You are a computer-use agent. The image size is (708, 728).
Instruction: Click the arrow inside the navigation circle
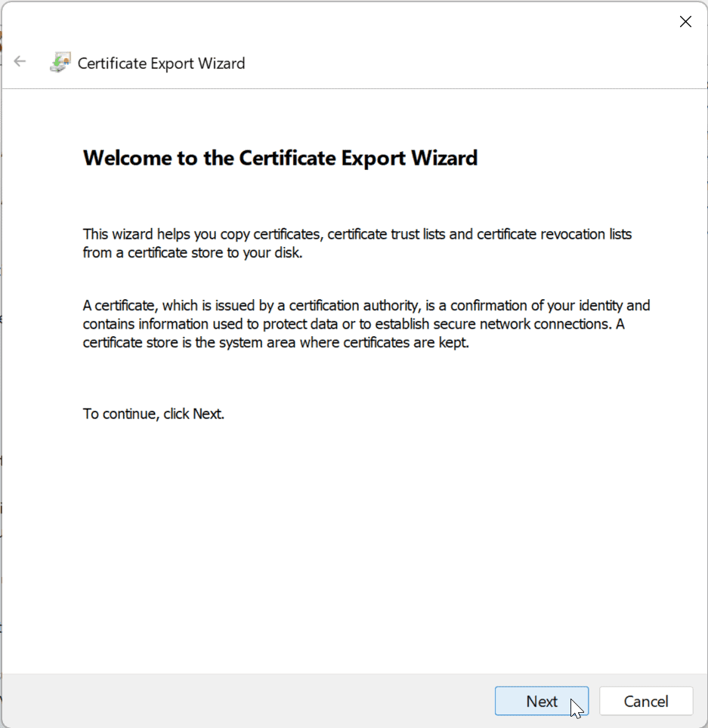tap(20, 61)
